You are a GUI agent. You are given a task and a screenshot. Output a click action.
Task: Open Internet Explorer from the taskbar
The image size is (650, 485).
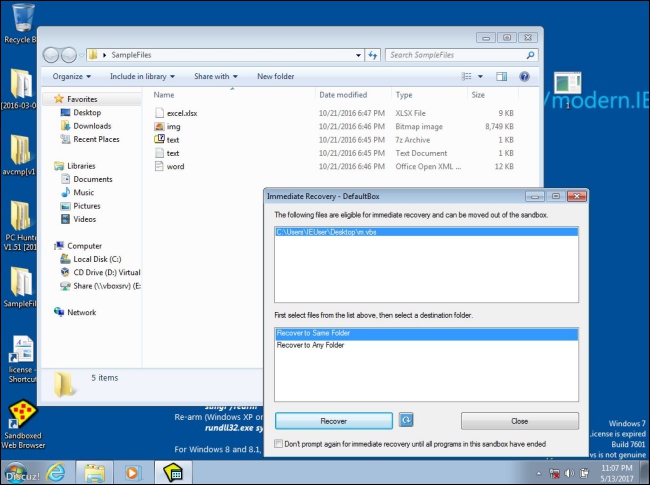click(x=56, y=473)
